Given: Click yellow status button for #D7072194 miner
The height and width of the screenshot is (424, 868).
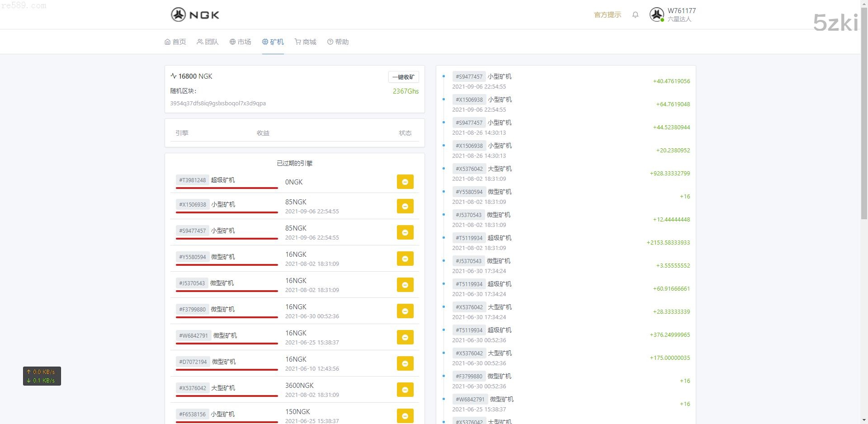Looking at the screenshot, I should point(405,363).
